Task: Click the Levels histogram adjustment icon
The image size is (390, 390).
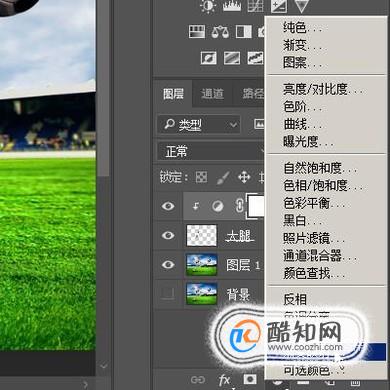Action: point(232,6)
